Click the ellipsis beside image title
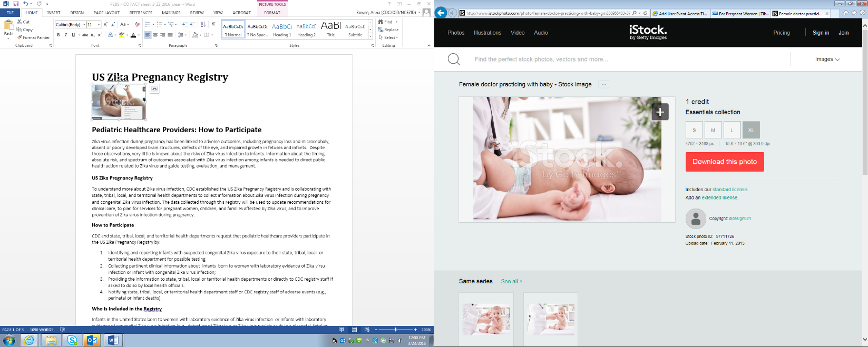The width and height of the screenshot is (868, 347). (604, 84)
